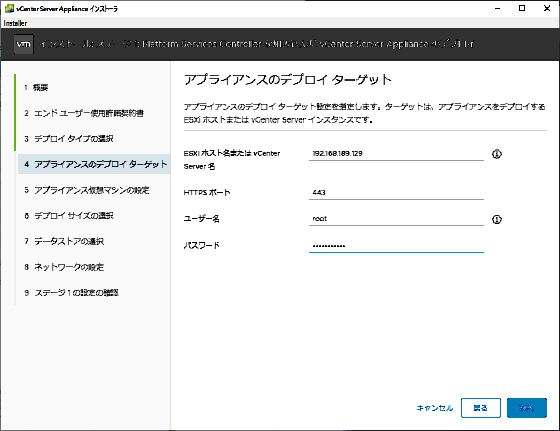Screen dimensions: 560x431
Task: Click the 戻る back button
Action: pos(481,408)
